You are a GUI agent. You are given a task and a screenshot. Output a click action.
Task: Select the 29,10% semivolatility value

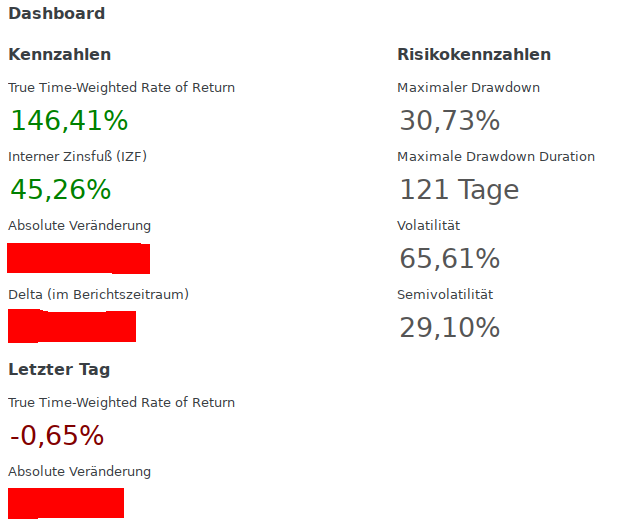tap(449, 327)
